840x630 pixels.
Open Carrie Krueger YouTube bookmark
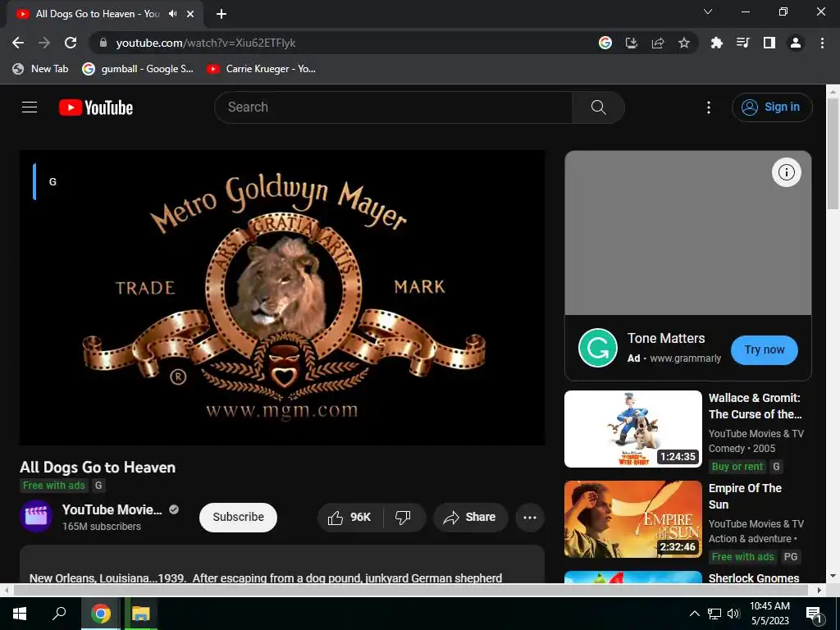tap(262, 69)
